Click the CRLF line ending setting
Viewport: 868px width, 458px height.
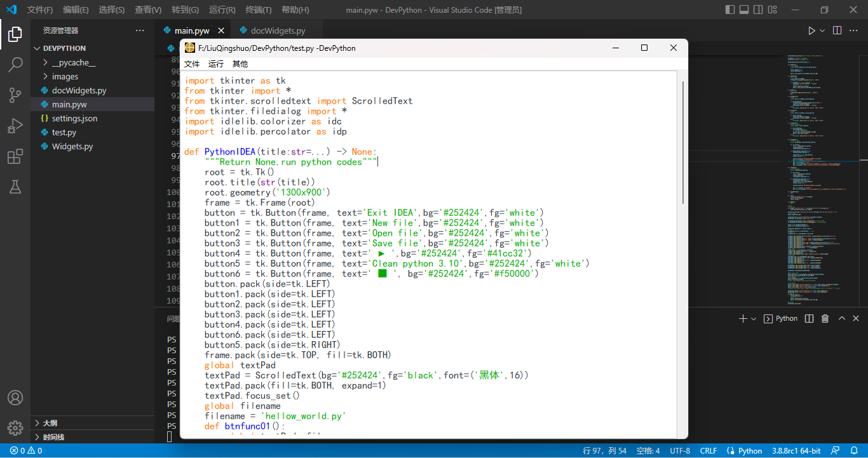point(709,451)
